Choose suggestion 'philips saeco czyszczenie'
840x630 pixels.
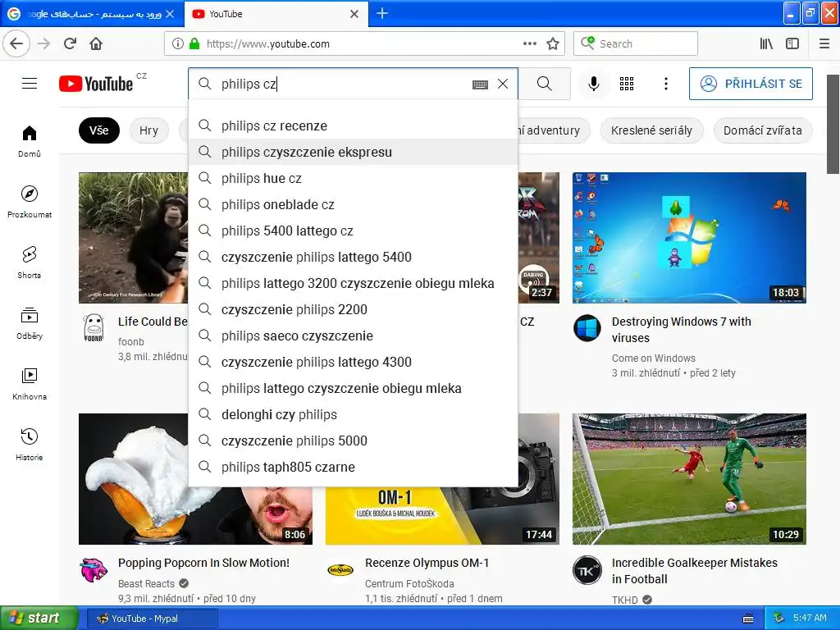point(354,336)
